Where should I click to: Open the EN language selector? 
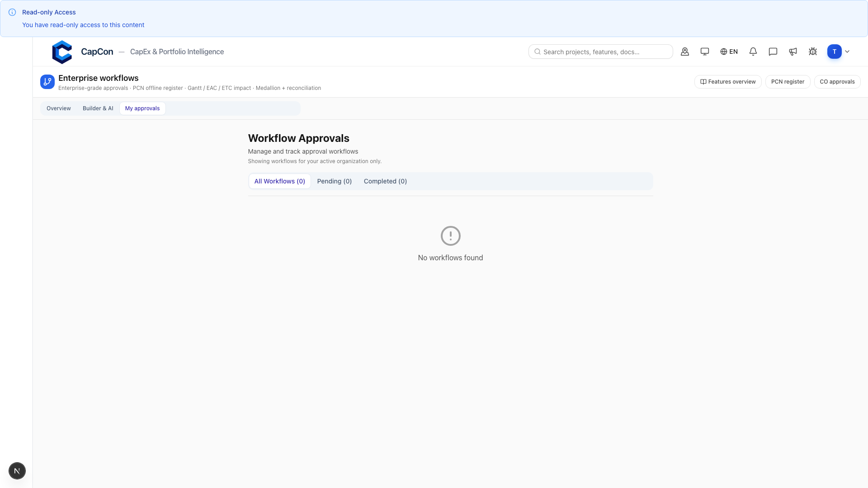pyautogui.click(x=729, y=52)
